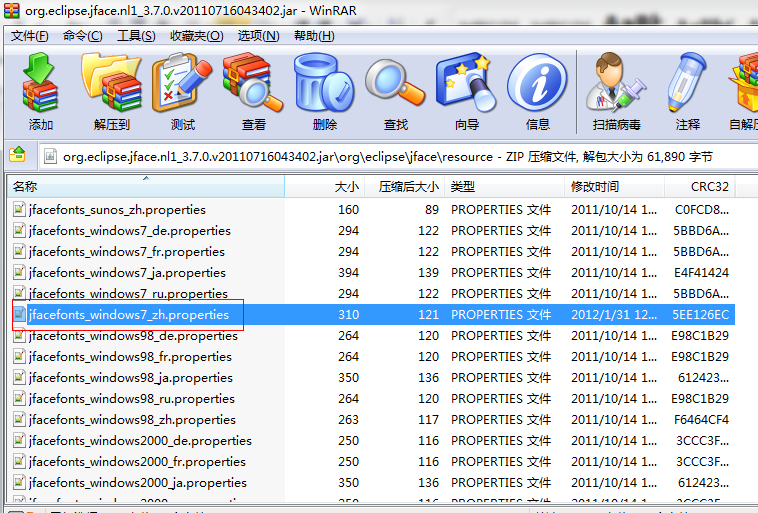Click size value 394 for windows7_ja file
The width and height of the screenshot is (758, 513).
(x=349, y=272)
